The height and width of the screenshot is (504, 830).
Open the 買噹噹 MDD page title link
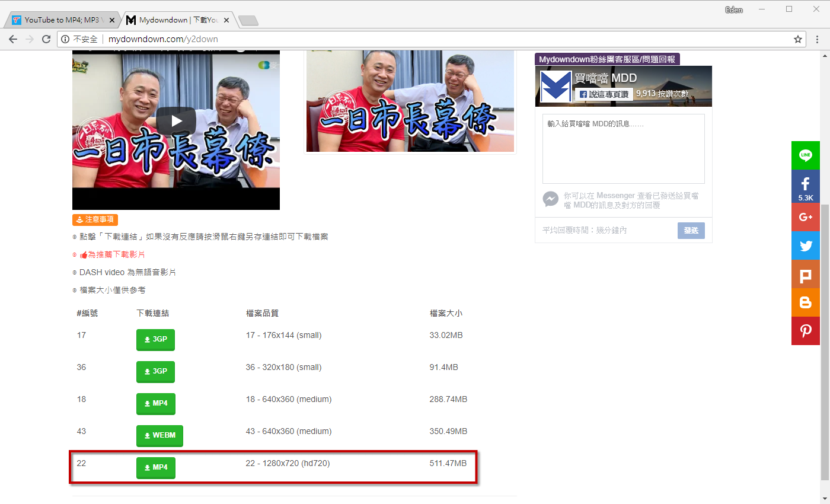tap(605, 79)
